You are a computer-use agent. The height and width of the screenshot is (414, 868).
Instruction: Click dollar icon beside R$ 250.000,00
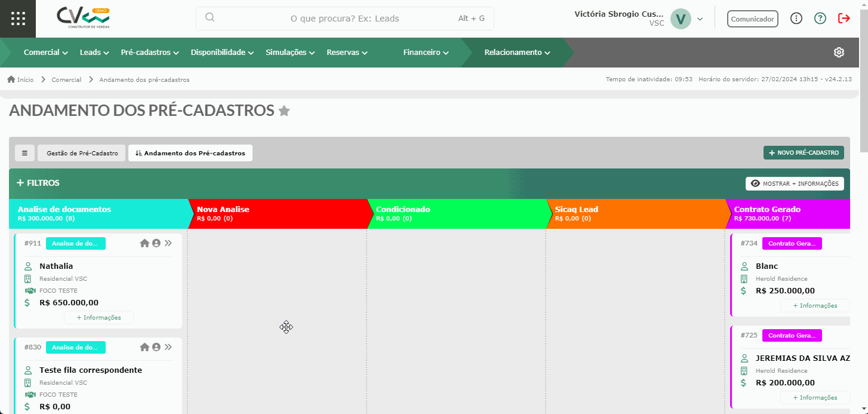744,291
